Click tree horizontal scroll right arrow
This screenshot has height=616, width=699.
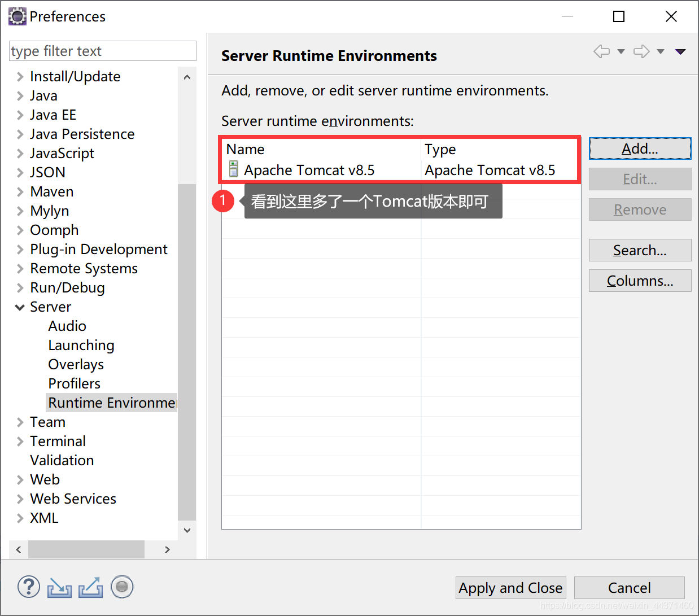click(167, 549)
